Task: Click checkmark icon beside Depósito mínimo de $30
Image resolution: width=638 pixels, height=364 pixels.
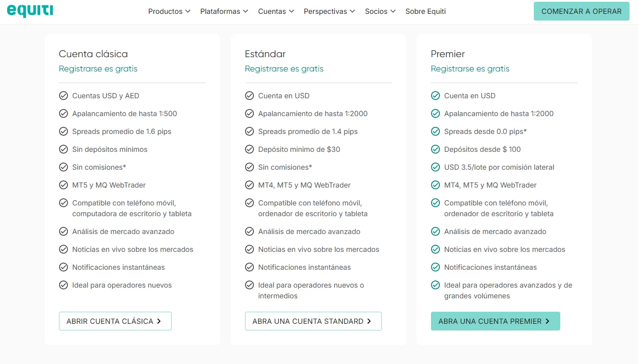Action: click(249, 149)
